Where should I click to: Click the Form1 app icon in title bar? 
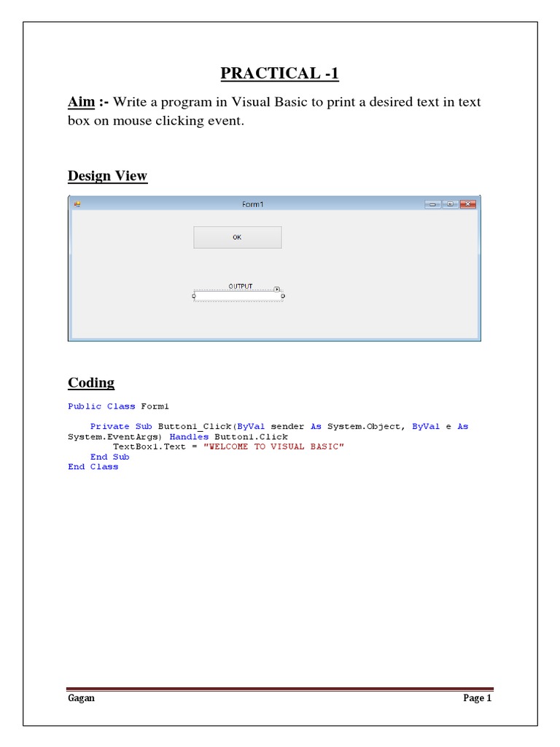click(77, 204)
